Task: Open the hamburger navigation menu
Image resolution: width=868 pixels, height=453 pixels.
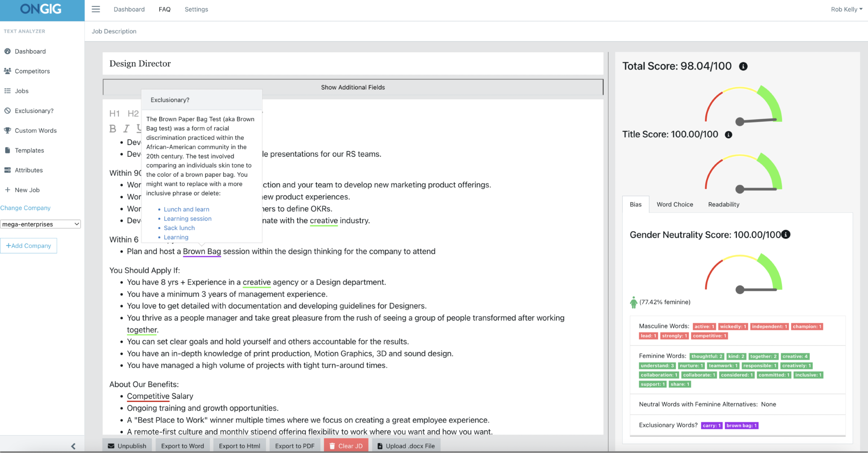Action: (x=96, y=9)
